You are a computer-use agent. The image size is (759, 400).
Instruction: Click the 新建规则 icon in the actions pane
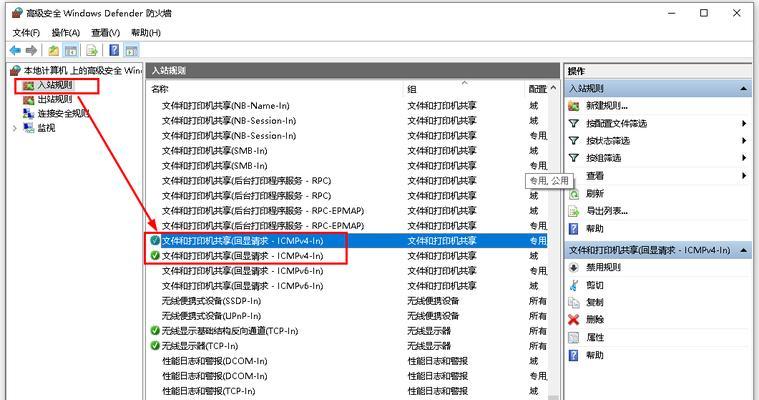click(574, 106)
